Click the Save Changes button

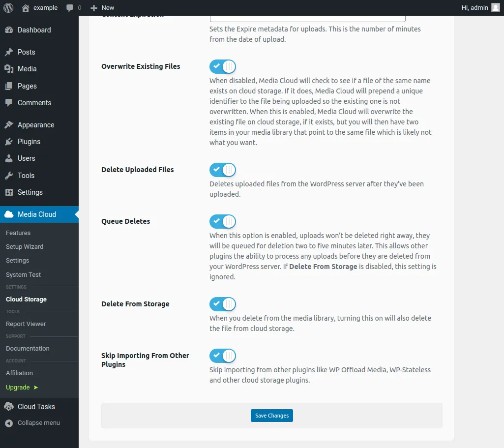point(271,416)
